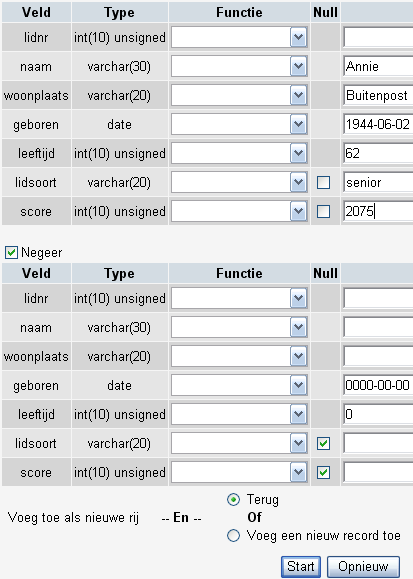The width and height of the screenshot is (413, 579).
Task: Click the Start button
Action: pos(301,566)
